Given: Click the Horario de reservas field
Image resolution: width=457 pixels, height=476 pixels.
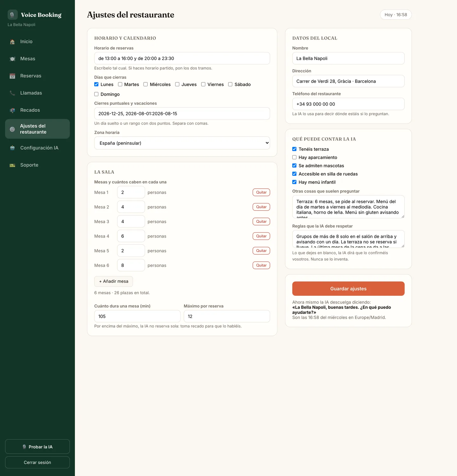Looking at the screenshot, I should click(x=182, y=58).
